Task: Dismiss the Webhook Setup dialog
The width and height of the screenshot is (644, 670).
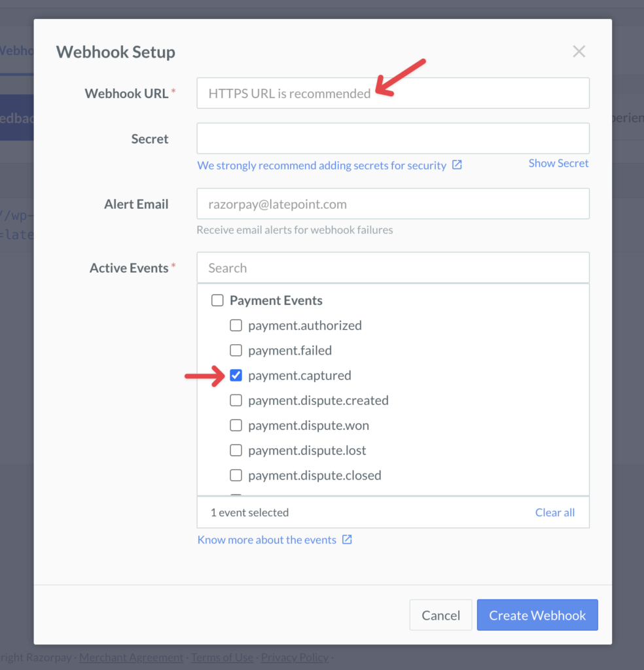Action: pos(579,51)
